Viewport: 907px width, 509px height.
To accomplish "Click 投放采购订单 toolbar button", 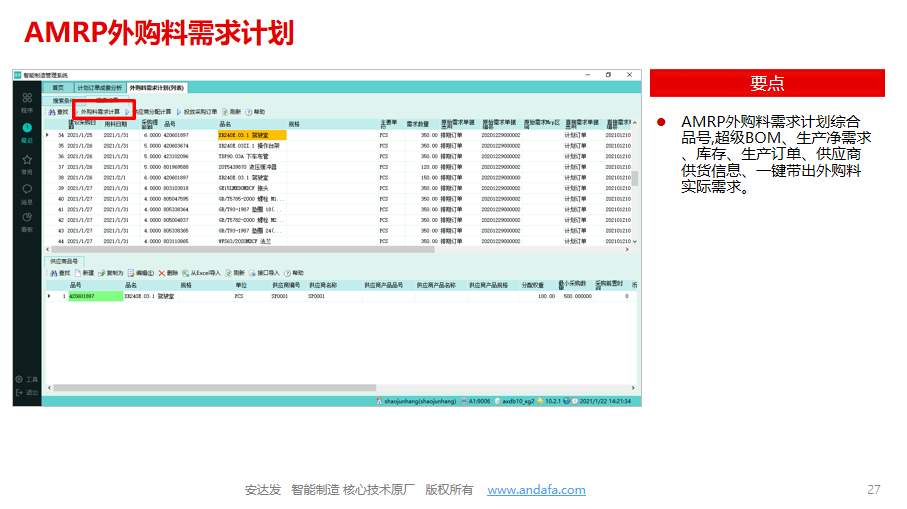I will (x=198, y=111).
